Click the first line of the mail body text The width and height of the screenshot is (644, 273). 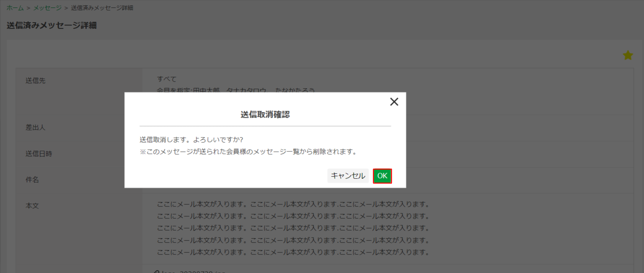[x=294, y=204]
